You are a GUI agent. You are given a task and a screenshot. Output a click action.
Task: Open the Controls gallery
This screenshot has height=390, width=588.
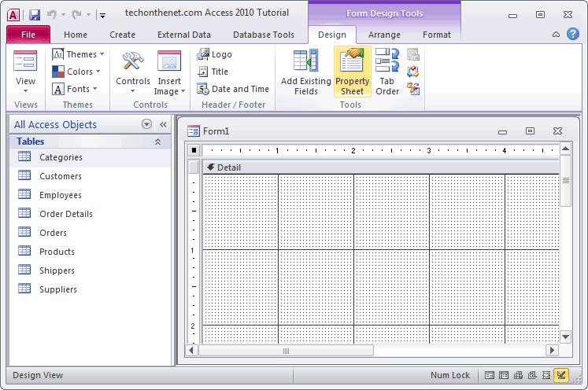pyautogui.click(x=133, y=72)
